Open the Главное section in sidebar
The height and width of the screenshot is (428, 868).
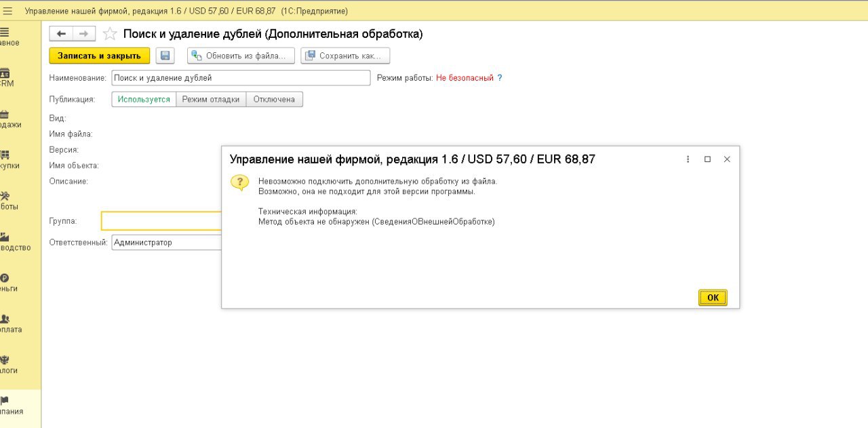point(9,37)
